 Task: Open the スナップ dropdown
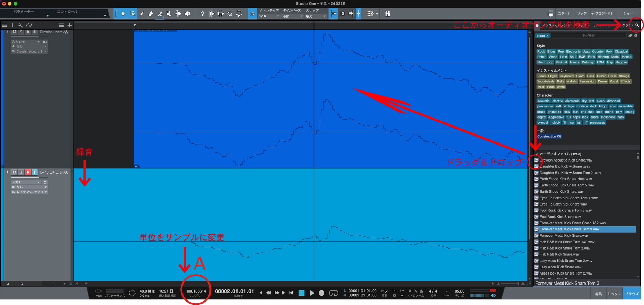tap(316, 16)
